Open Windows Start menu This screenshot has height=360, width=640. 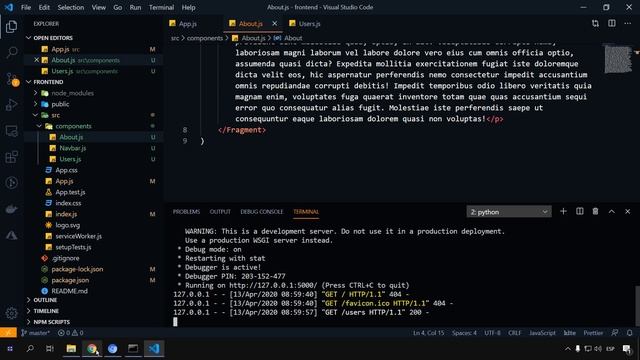10,349
